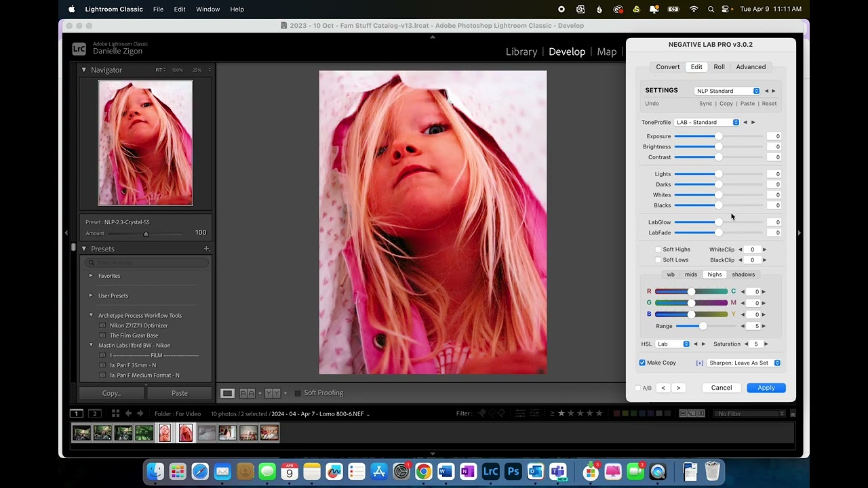Open the File menu

click(158, 9)
